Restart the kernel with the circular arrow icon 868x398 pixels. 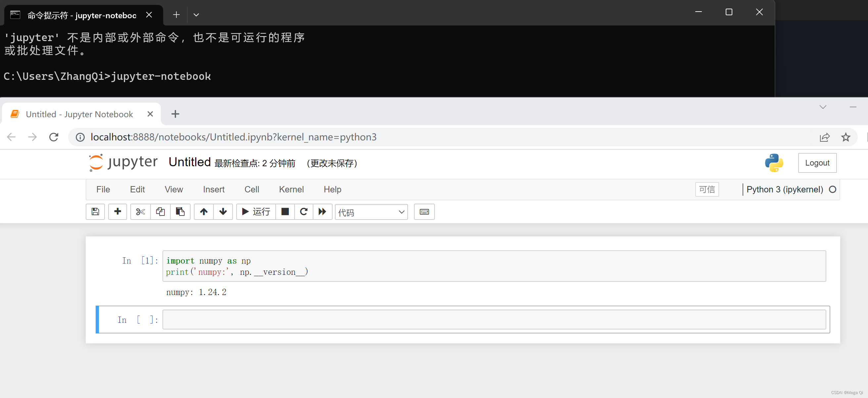[304, 212]
